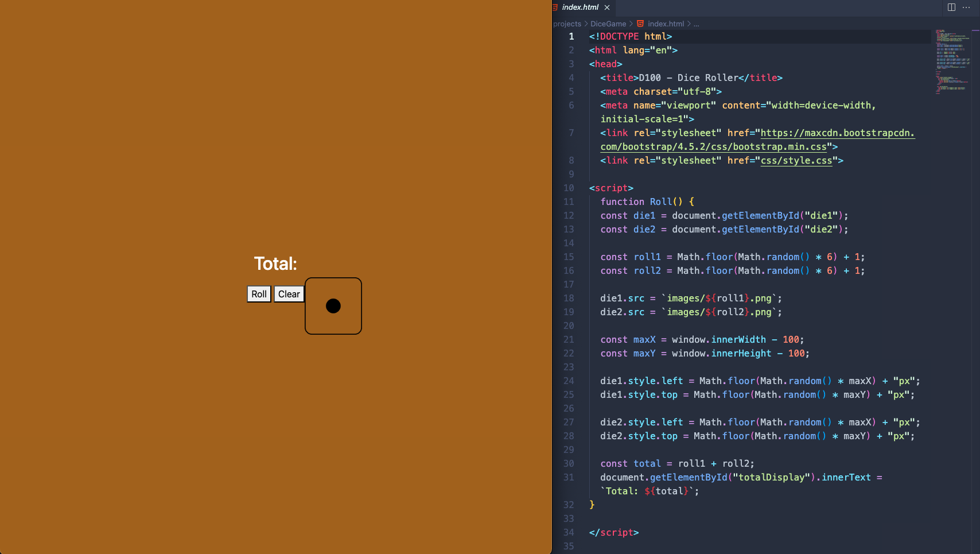The image size is (980, 554).
Task: Click 'index.html' in the breadcrumb path
Action: [x=666, y=24]
